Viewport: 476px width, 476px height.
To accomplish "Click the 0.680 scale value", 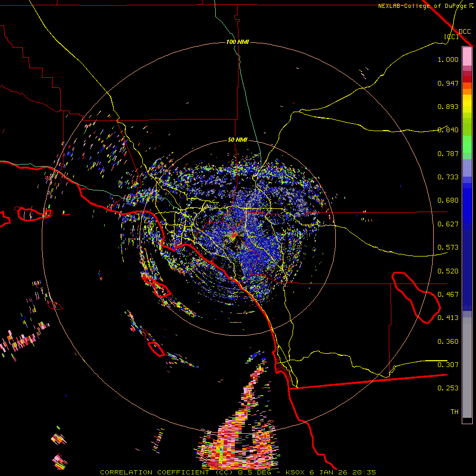I will [448, 200].
